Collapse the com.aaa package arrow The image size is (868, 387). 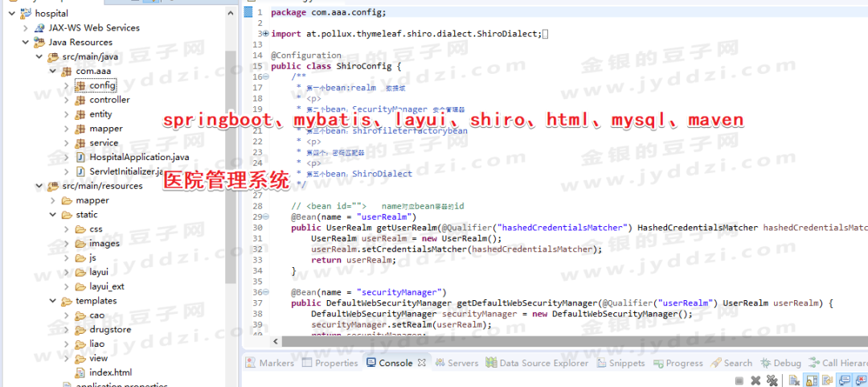point(52,71)
